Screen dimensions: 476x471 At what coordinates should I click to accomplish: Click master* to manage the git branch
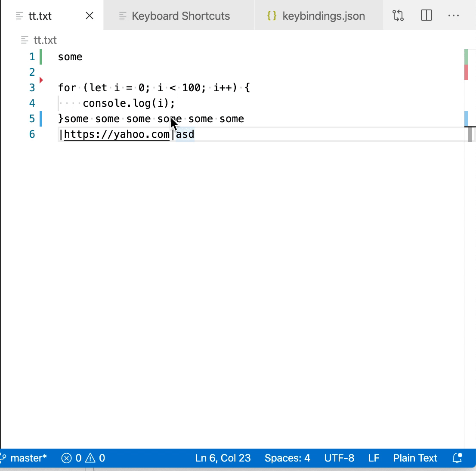click(x=28, y=458)
